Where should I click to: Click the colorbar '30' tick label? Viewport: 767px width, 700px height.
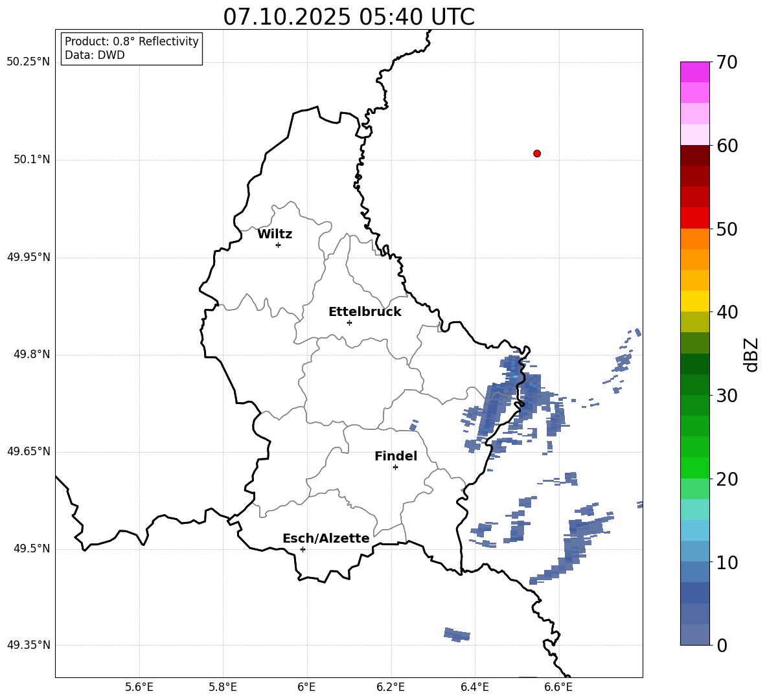click(x=727, y=396)
